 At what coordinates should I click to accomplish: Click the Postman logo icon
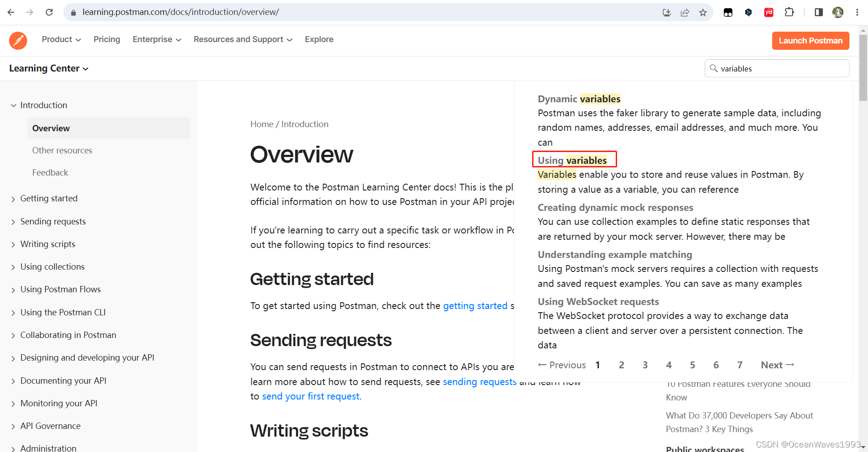tap(18, 41)
